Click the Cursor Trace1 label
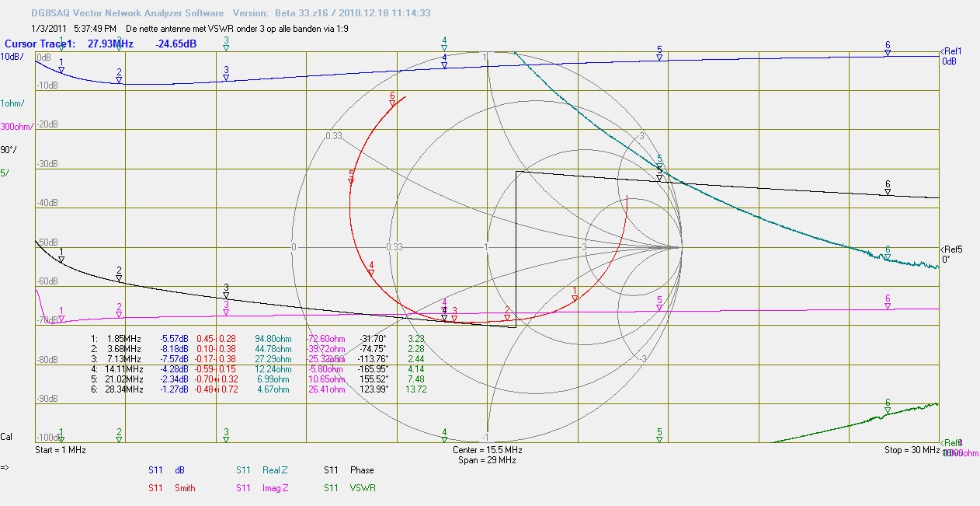The image size is (980, 506). (x=40, y=44)
